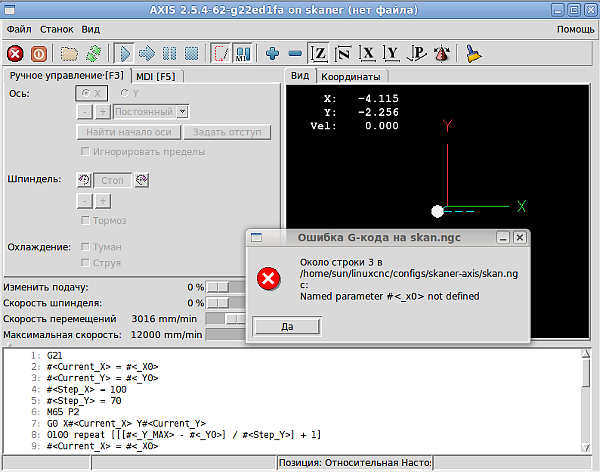Image resolution: width=600 pixels, height=472 pixels.
Task: Enable Струя coolant checkbox
Action: (85, 263)
